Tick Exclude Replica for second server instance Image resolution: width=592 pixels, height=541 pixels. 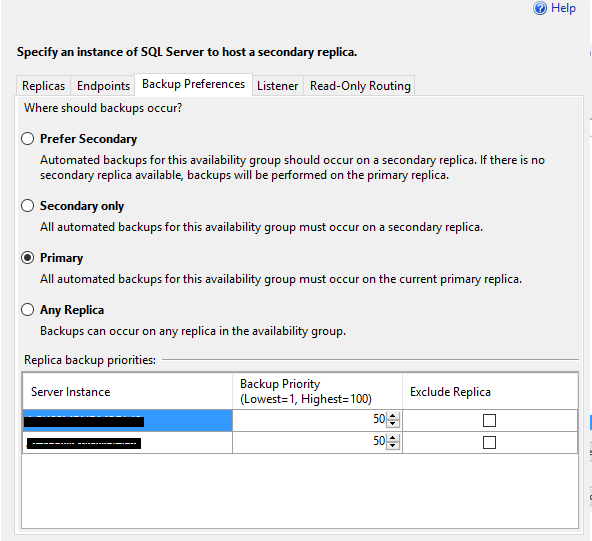coord(489,442)
